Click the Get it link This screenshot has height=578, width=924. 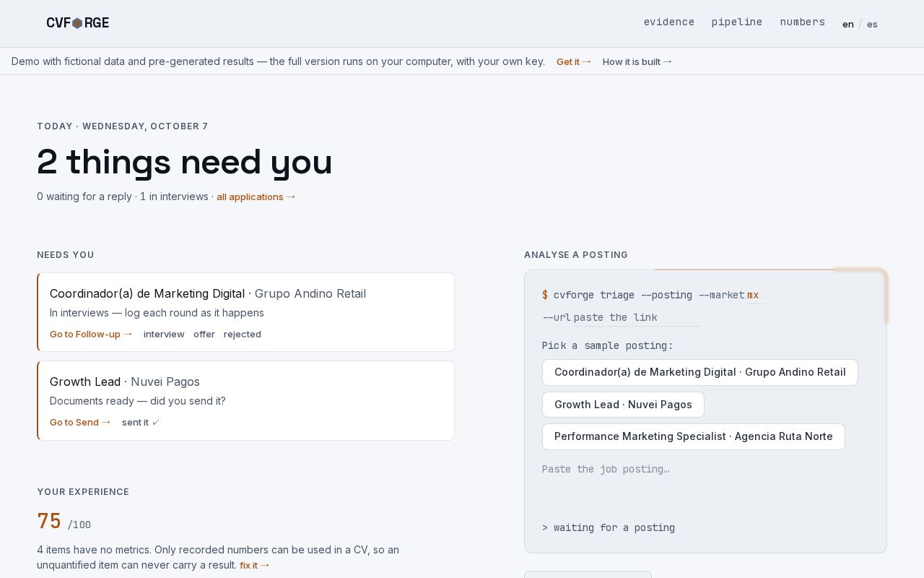[574, 61]
